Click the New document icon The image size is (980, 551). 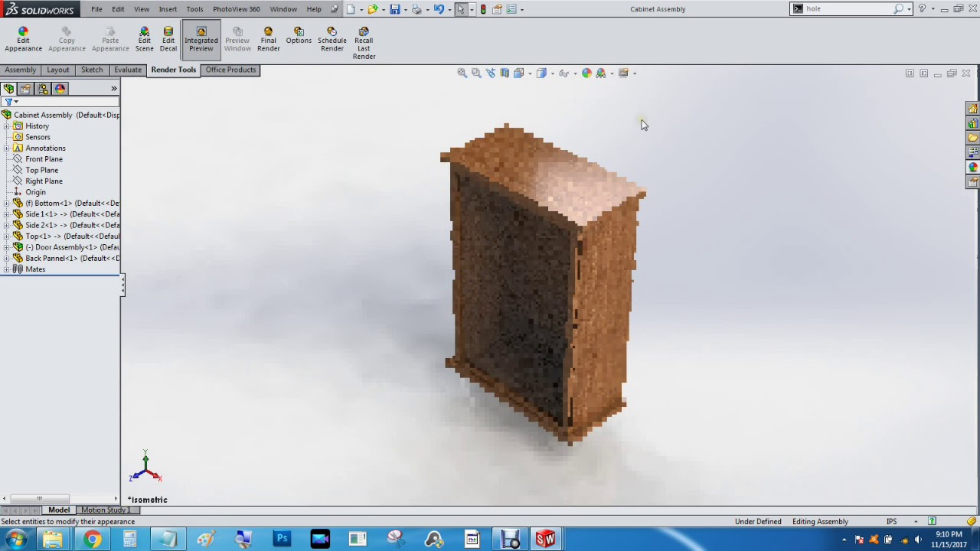coord(351,9)
